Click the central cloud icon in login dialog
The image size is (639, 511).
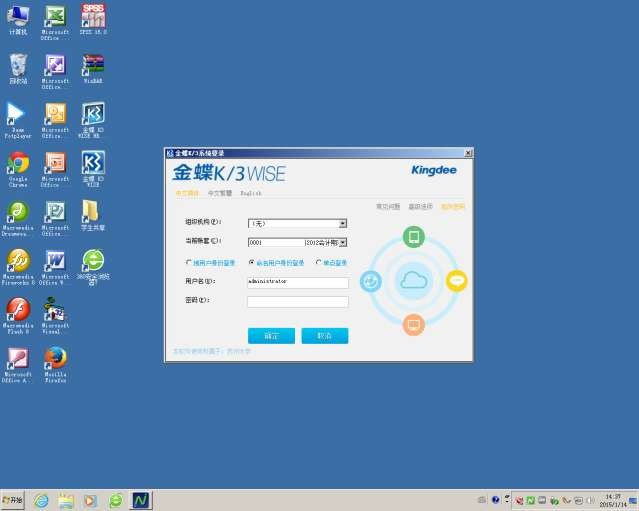(x=414, y=281)
